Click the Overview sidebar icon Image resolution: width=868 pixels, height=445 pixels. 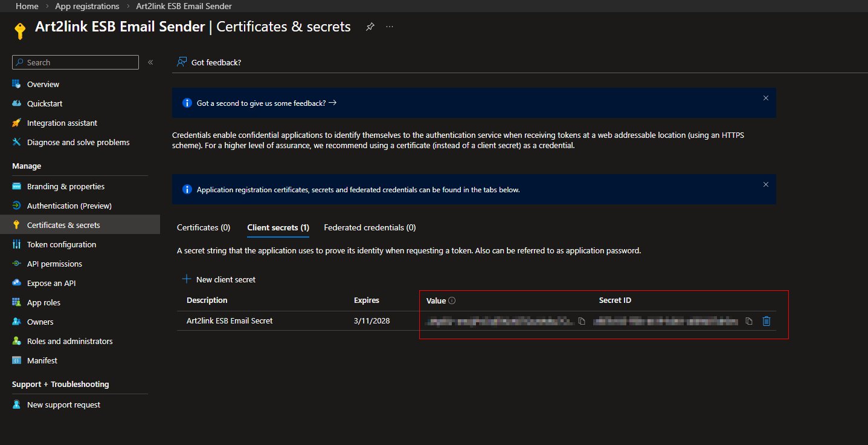pos(16,84)
